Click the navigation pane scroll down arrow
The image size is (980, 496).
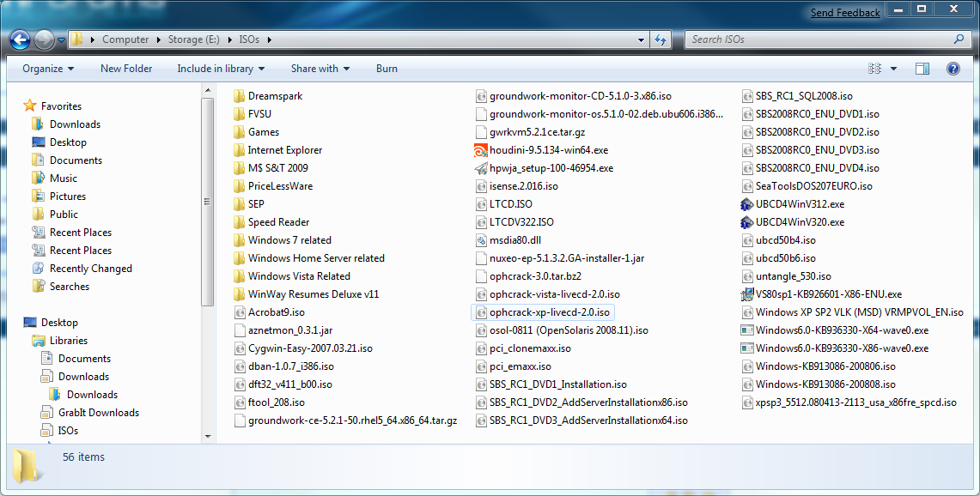point(208,437)
